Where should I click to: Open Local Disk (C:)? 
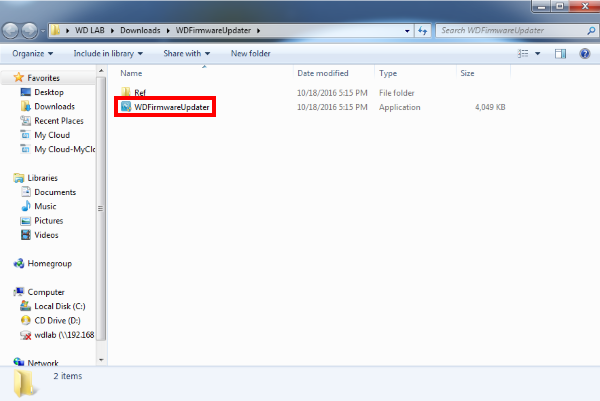pos(60,306)
